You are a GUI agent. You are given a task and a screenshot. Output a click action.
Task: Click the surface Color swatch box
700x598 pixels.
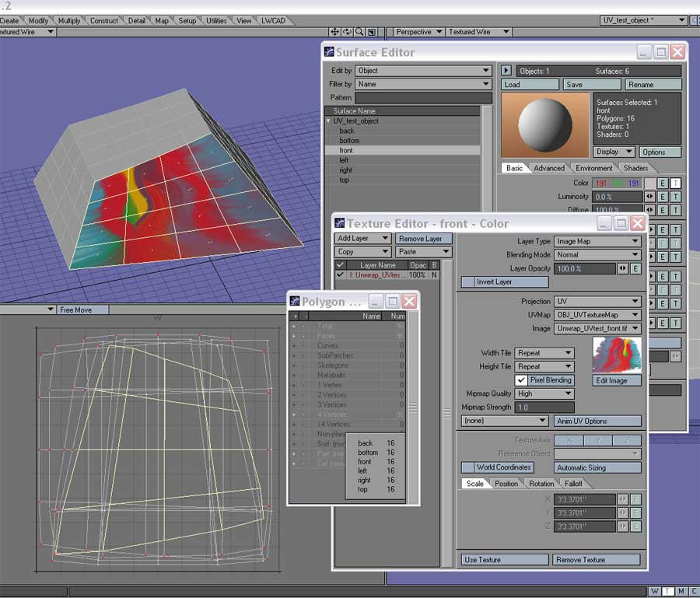[x=650, y=183]
